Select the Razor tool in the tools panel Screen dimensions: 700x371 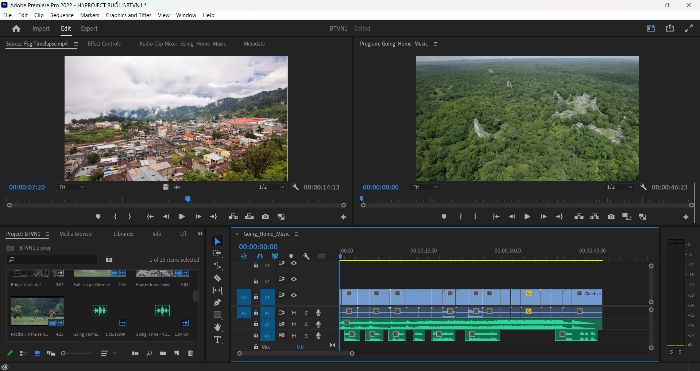point(217,278)
